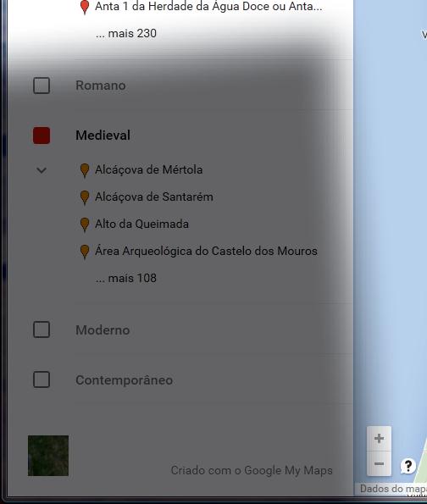This screenshot has height=504, width=427.
Task: Zoom out the map with minus button
Action: point(379,463)
